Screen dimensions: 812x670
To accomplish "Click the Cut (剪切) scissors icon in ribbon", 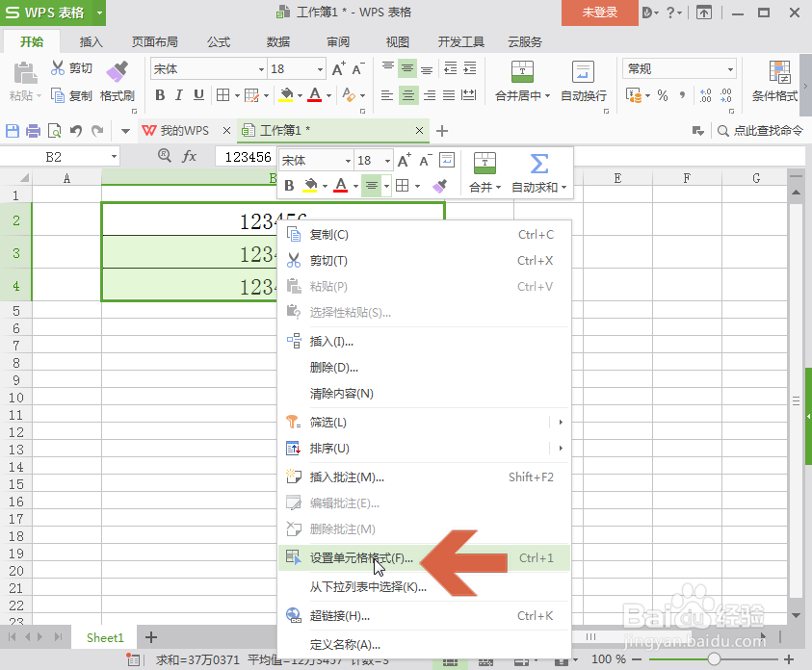I will pyautogui.click(x=58, y=67).
